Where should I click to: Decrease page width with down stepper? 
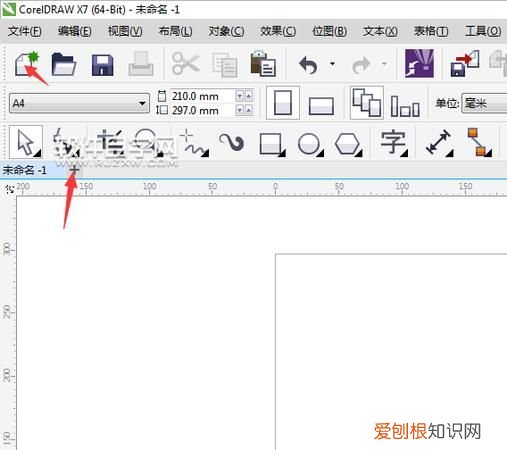pyautogui.click(x=240, y=96)
